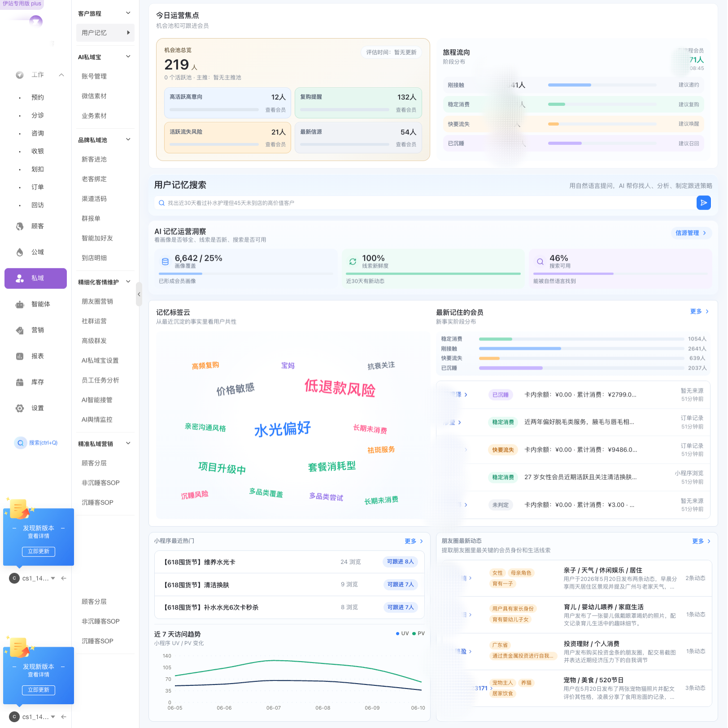
Task: Open the 渠道活码 submenu item
Action: pos(94,199)
